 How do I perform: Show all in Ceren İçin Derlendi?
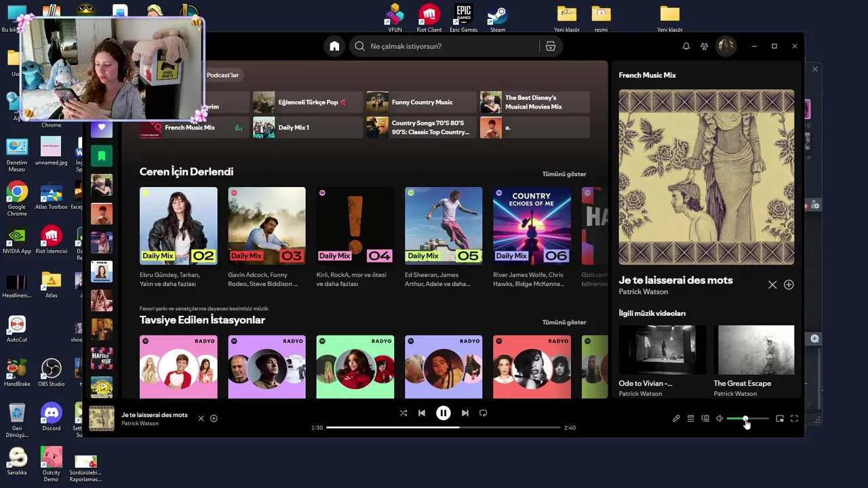(564, 174)
